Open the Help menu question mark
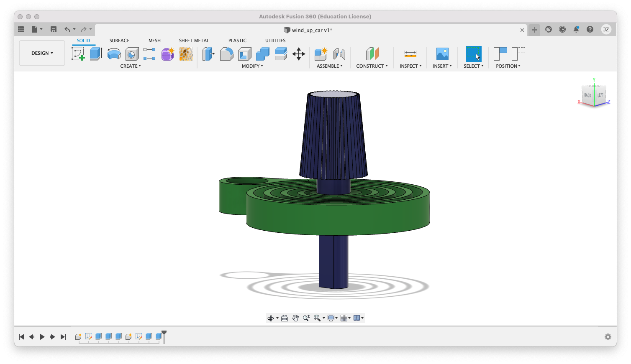 coord(590,29)
